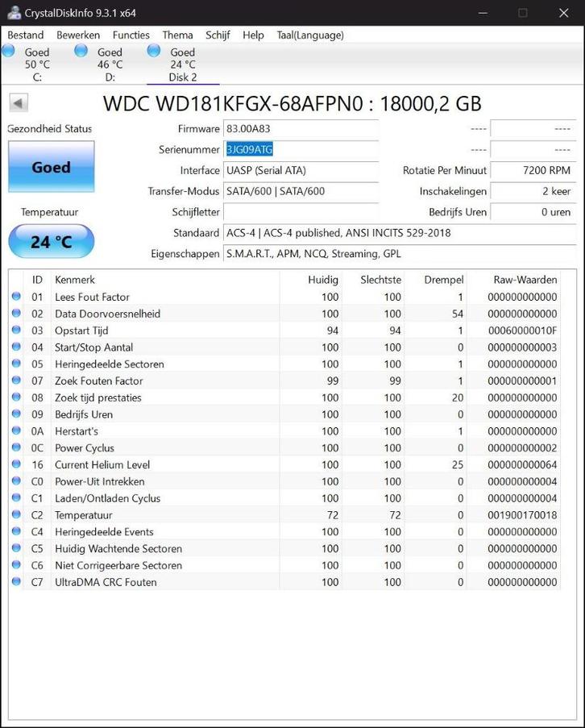Open the Help menu

(x=253, y=35)
